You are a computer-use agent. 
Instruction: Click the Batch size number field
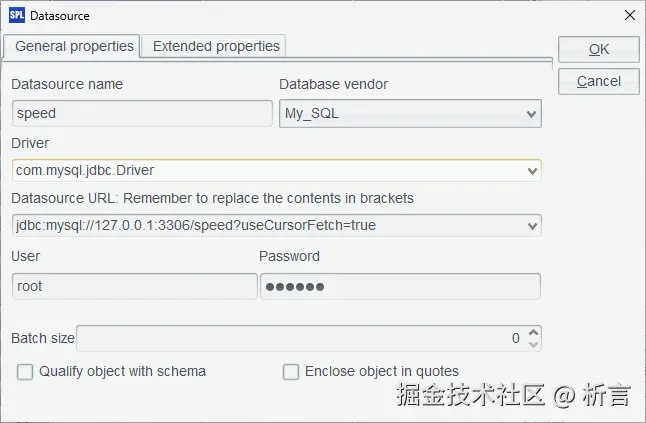300,339
